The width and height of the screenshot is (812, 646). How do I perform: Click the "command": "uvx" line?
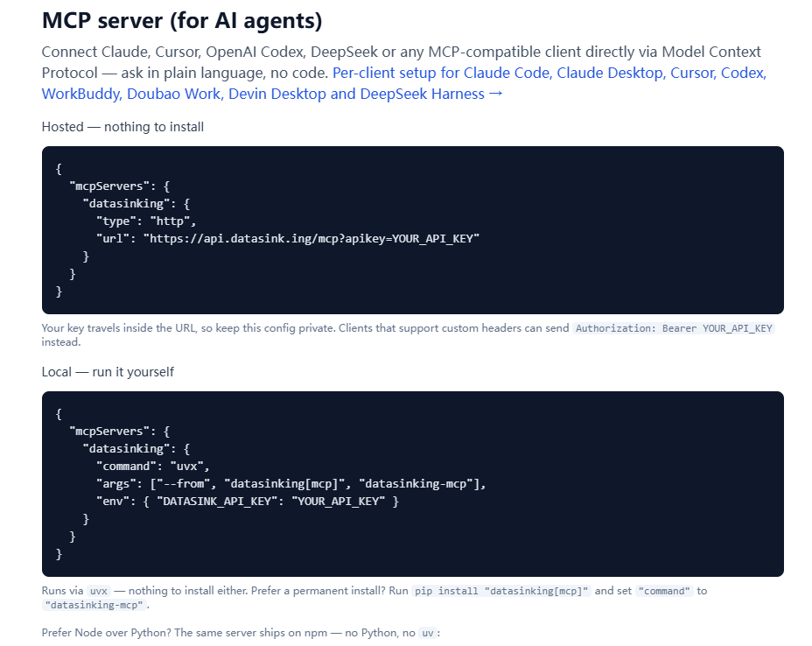(153, 467)
